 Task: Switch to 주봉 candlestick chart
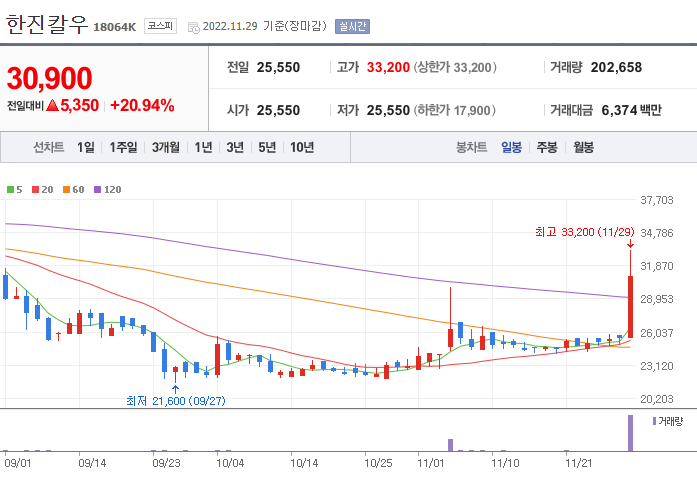[x=547, y=147]
